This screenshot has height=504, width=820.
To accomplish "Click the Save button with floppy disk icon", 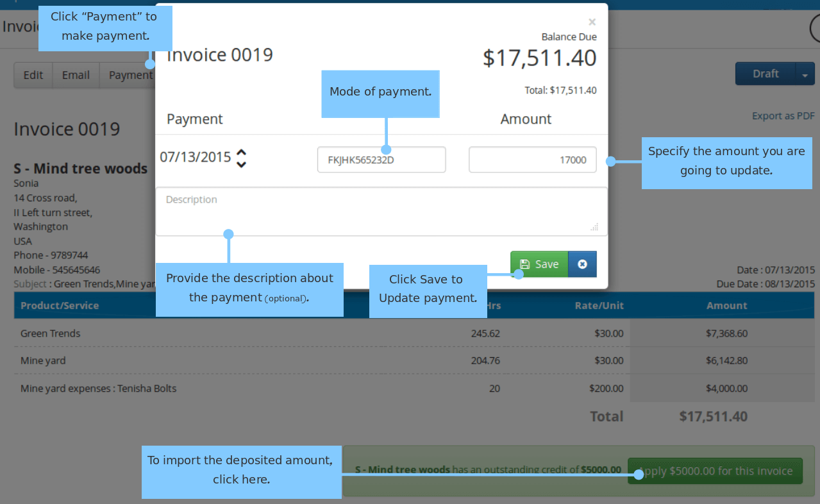I will (539, 264).
